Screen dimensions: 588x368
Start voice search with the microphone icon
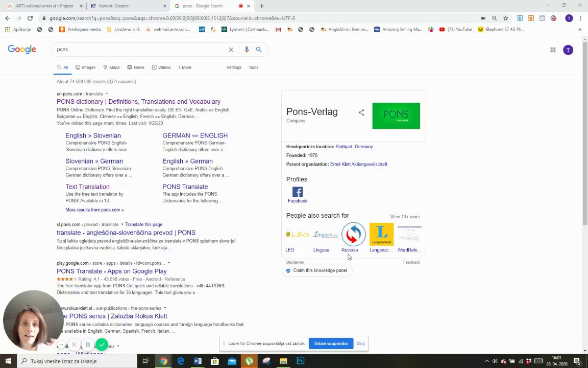click(247, 50)
